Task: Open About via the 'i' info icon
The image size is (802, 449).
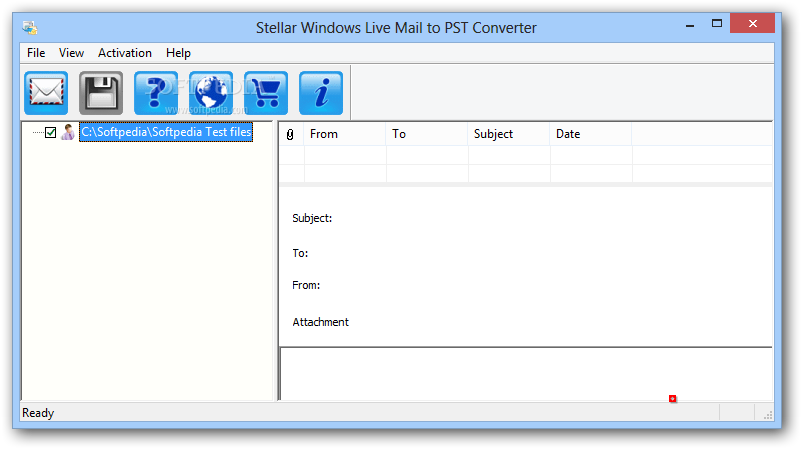Action: pyautogui.click(x=321, y=93)
